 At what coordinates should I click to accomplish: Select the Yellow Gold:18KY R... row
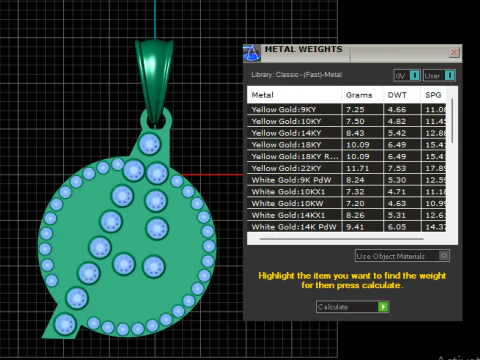[x=346, y=156]
